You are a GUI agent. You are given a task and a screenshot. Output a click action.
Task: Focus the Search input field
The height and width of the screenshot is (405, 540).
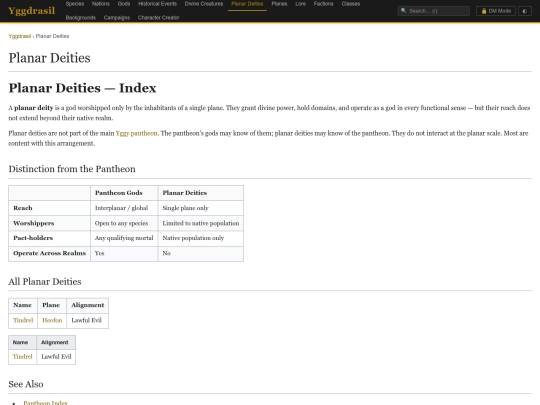(x=434, y=11)
